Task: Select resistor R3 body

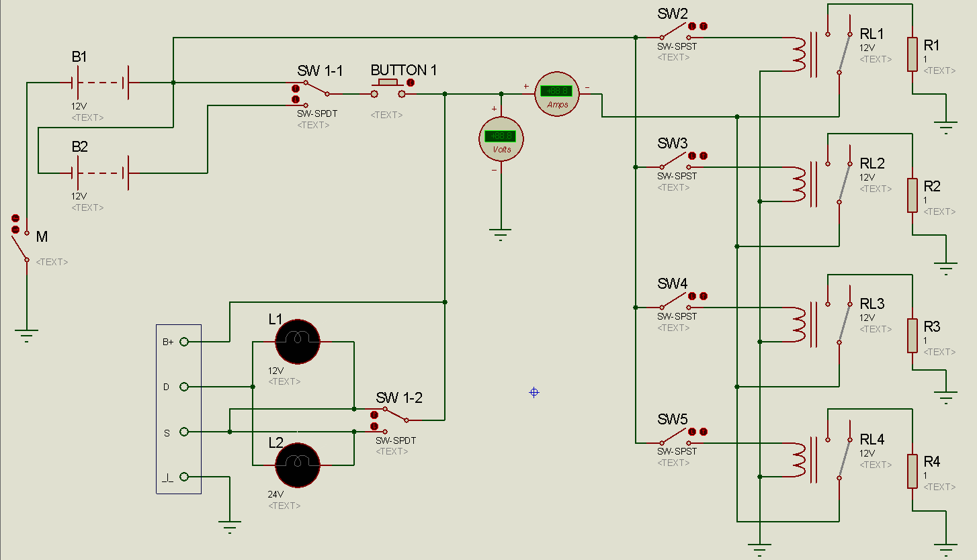Action: (x=912, y=336)
